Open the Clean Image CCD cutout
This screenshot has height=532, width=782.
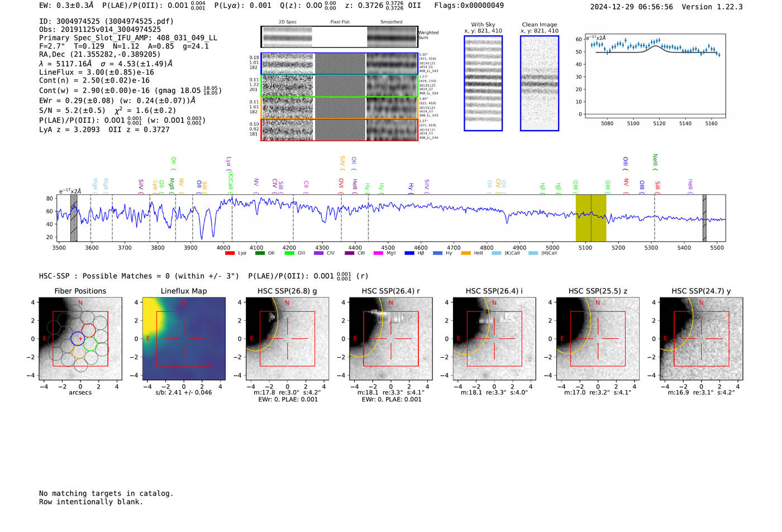tap(540, 83)
